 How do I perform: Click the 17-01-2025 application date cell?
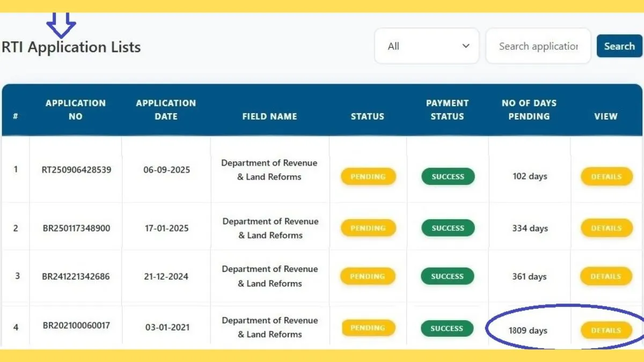point(166,228)
